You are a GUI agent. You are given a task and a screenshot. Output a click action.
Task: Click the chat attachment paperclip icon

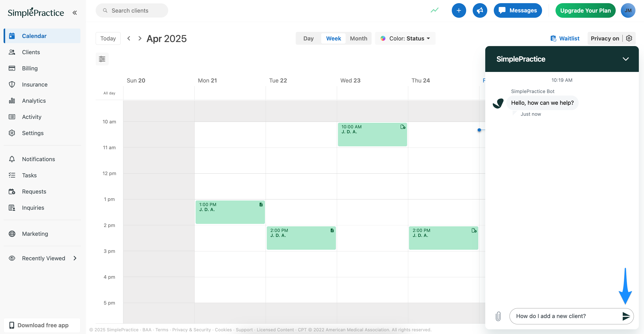[498, 316]
